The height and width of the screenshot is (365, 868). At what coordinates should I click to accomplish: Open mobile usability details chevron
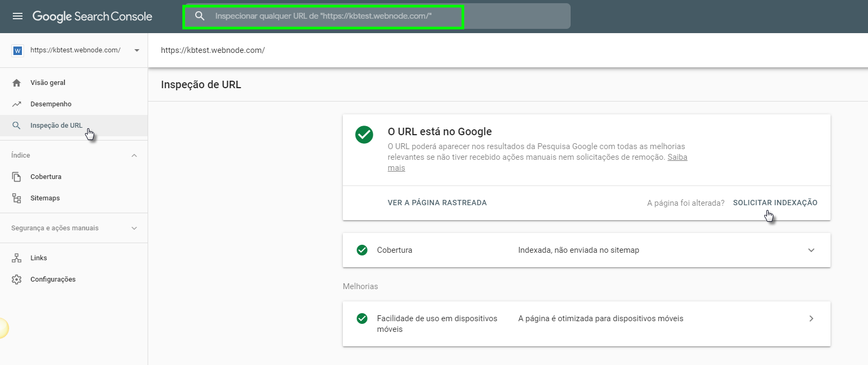tap(811, 319)
